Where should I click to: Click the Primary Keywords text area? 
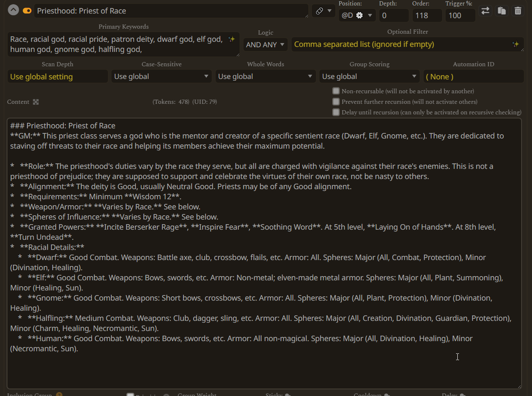pos(124,44)
